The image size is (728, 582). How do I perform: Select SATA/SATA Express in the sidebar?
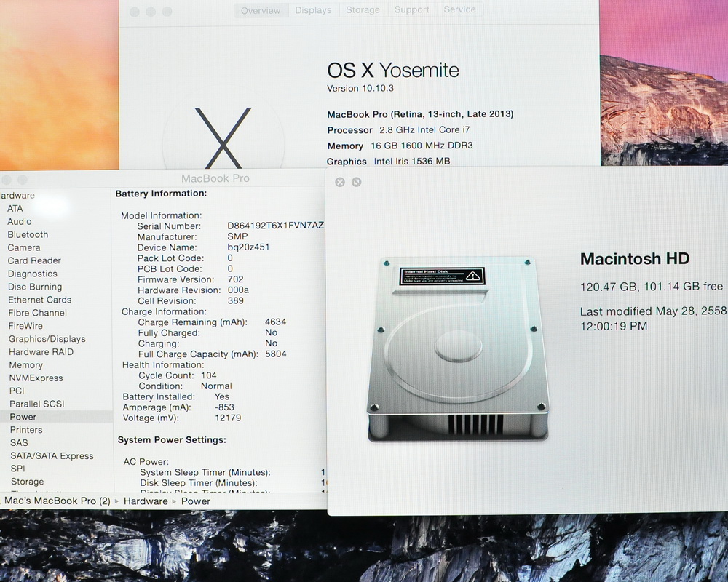click(x=52, y=455)
